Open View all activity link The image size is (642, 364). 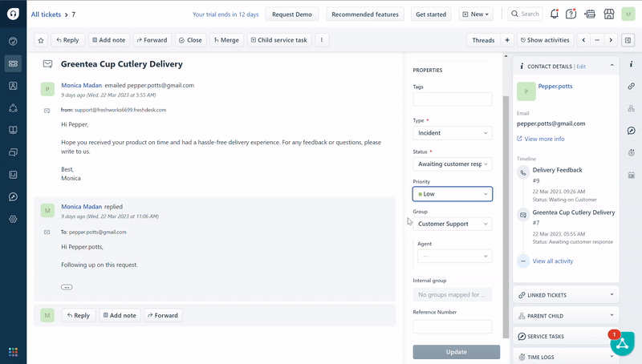553,261
